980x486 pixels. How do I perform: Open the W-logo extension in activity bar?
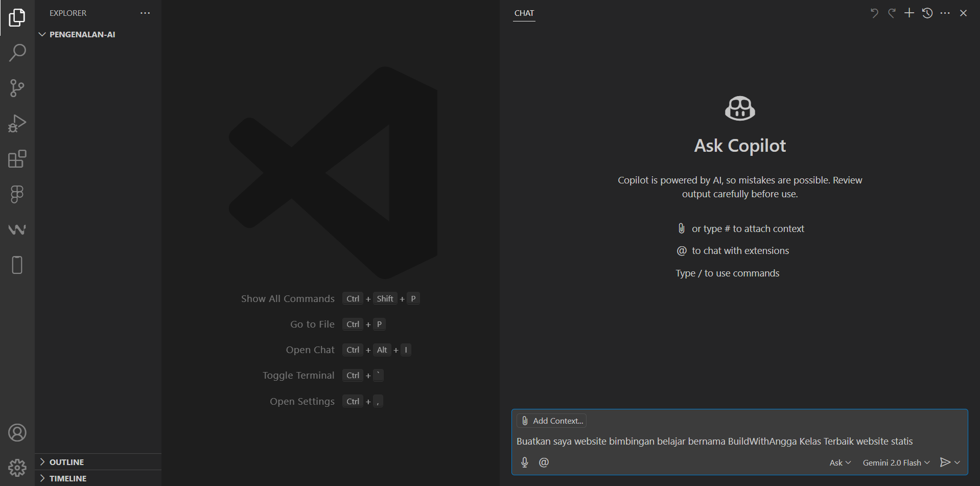click(17, 229)
